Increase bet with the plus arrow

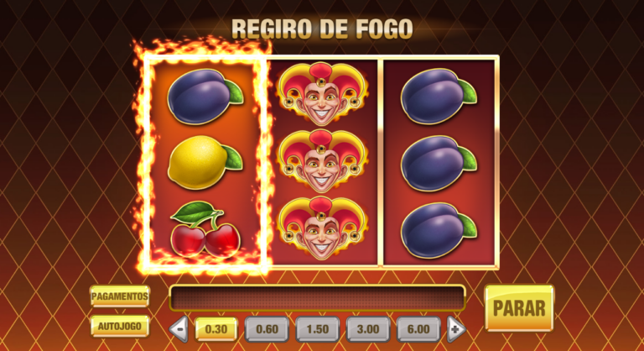[455, 329]
